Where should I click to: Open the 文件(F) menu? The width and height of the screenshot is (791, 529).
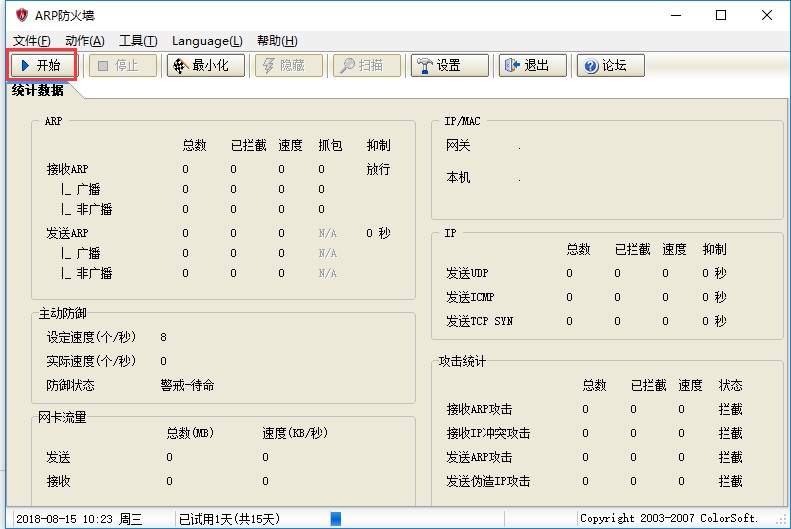31,41
